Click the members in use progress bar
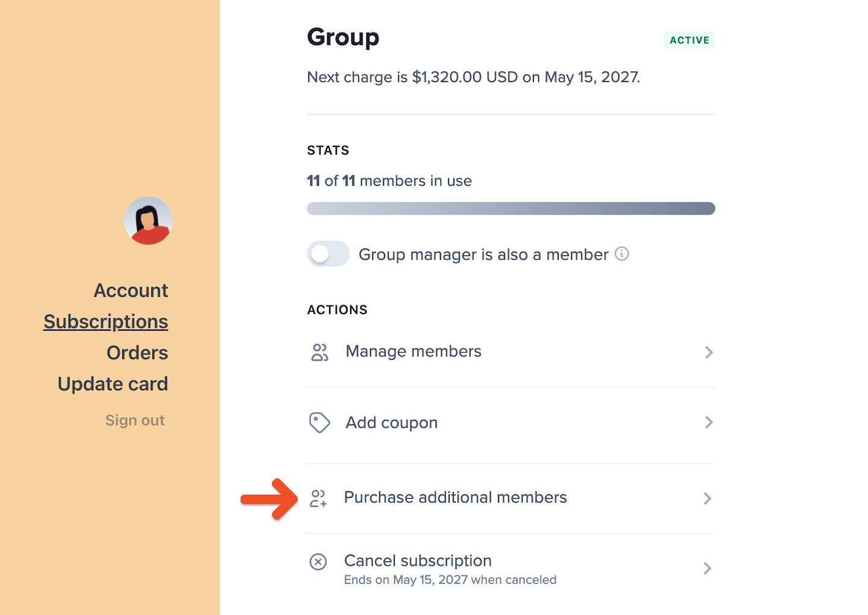The width and height of the screenshot is (868, 615). pyautogui.click(x=511, y=208)
